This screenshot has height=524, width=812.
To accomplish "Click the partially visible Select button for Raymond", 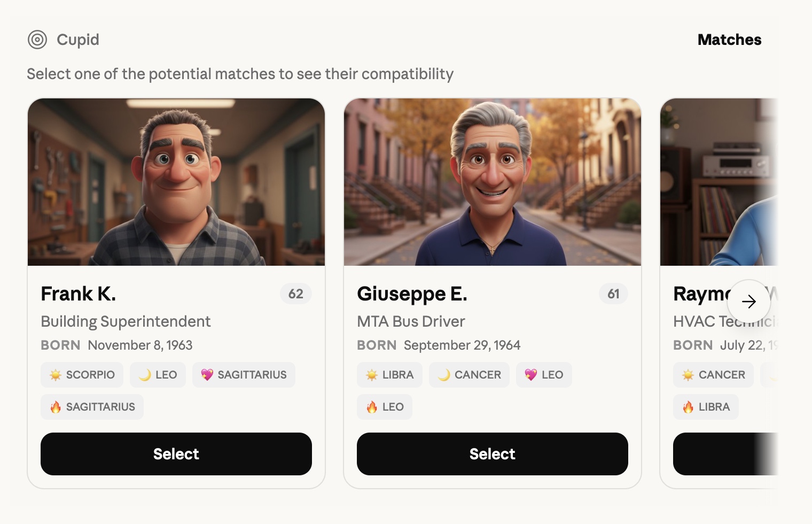I will point(725,454).
